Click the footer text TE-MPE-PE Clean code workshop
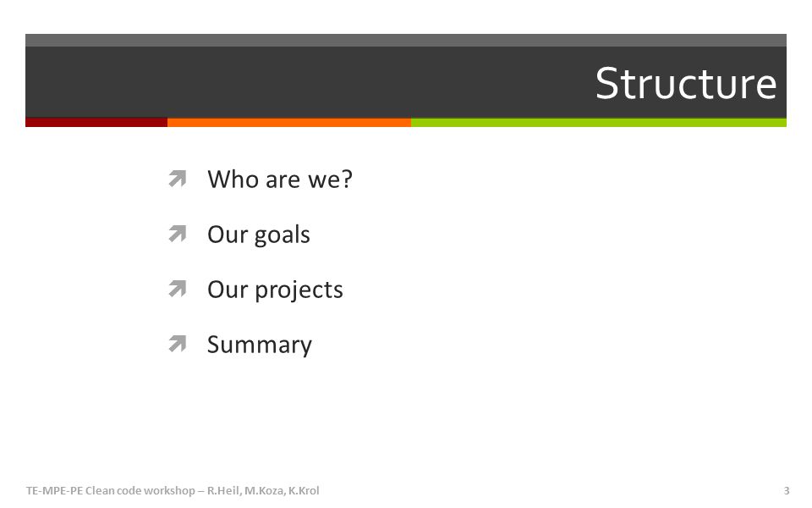Viewport: 812px width, 508px height. pos(110,490)
